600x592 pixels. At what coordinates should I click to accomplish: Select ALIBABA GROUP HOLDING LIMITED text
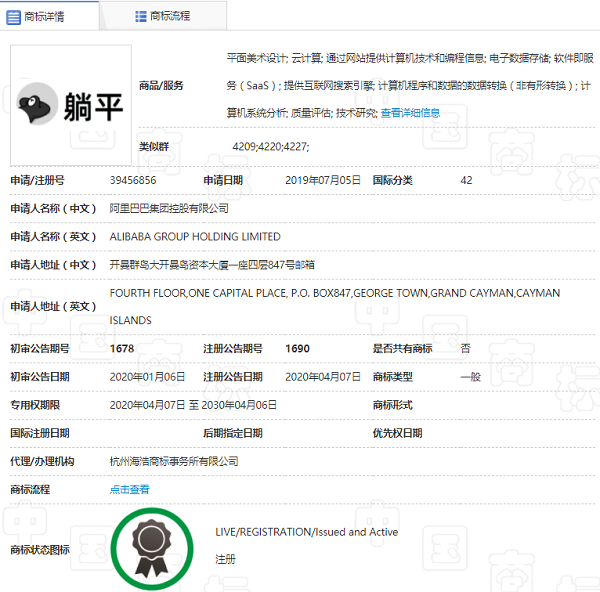click(x=195, y=237)
